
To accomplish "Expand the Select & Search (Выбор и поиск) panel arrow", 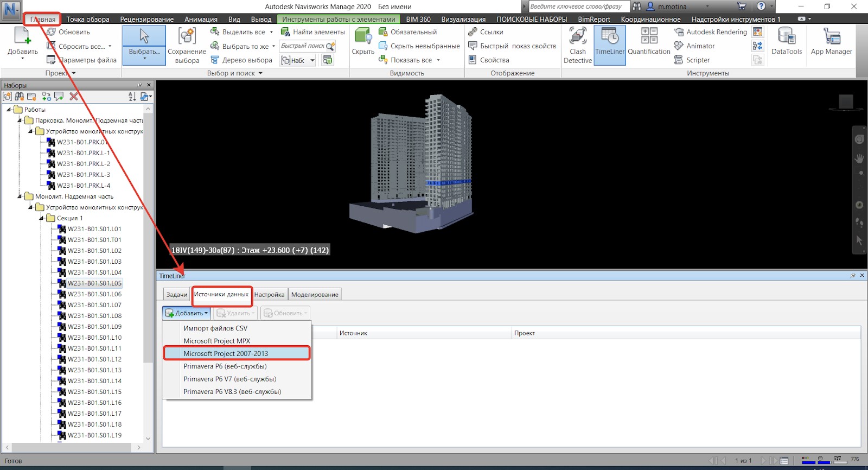I will pyautogui.click(x=260, y=73).
